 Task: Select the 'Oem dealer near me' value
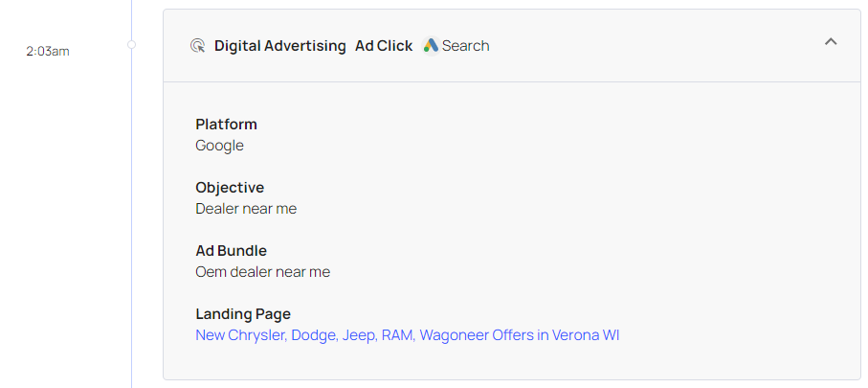coord(262,272)
